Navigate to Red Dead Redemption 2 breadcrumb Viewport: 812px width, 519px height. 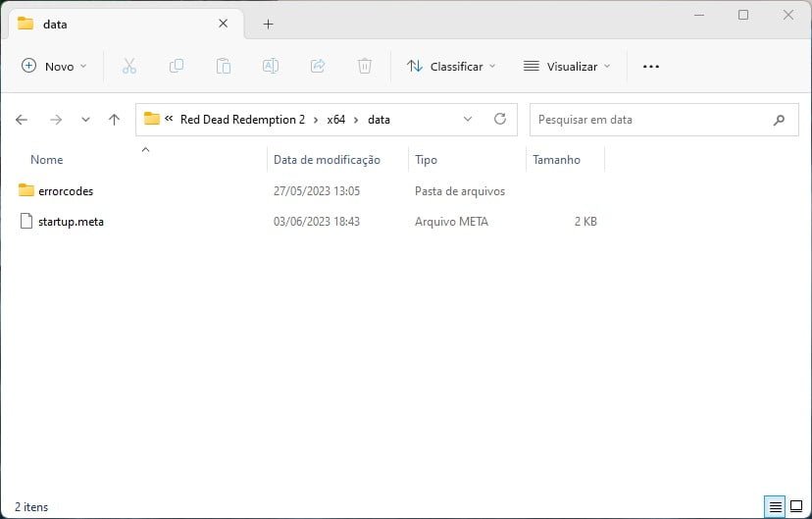[242, 120]
